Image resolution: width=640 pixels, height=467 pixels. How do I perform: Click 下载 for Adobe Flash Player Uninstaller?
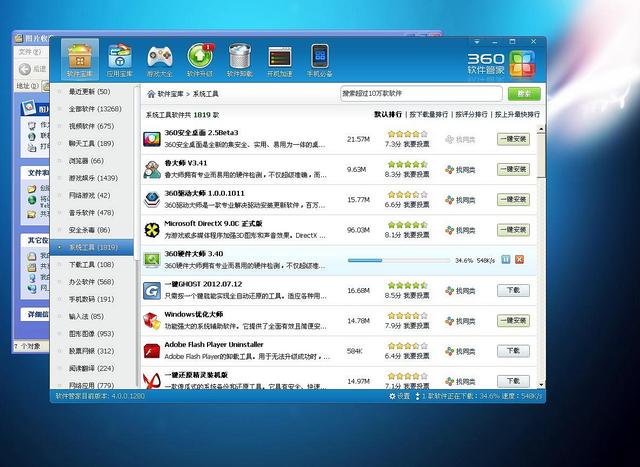click(513, 351)
